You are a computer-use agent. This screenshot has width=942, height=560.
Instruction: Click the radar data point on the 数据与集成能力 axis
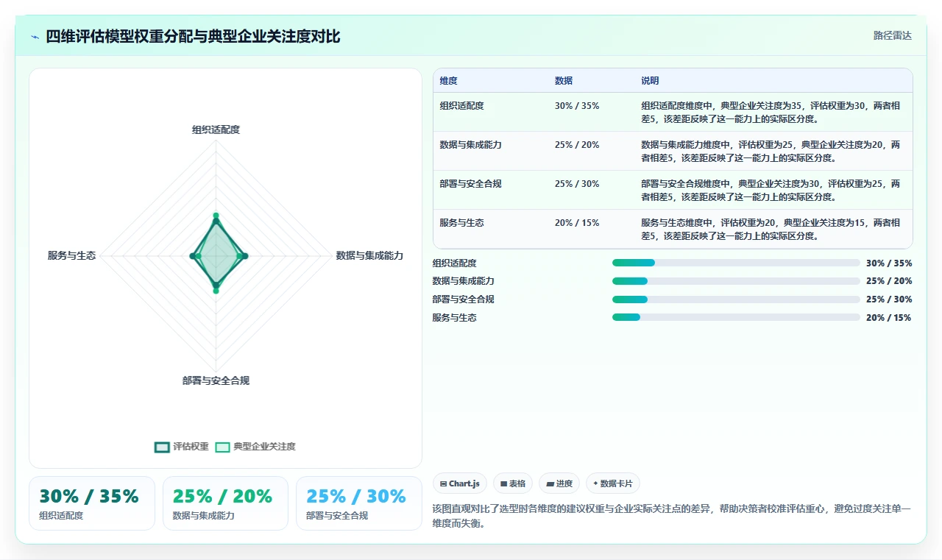[x=245, y=256]
